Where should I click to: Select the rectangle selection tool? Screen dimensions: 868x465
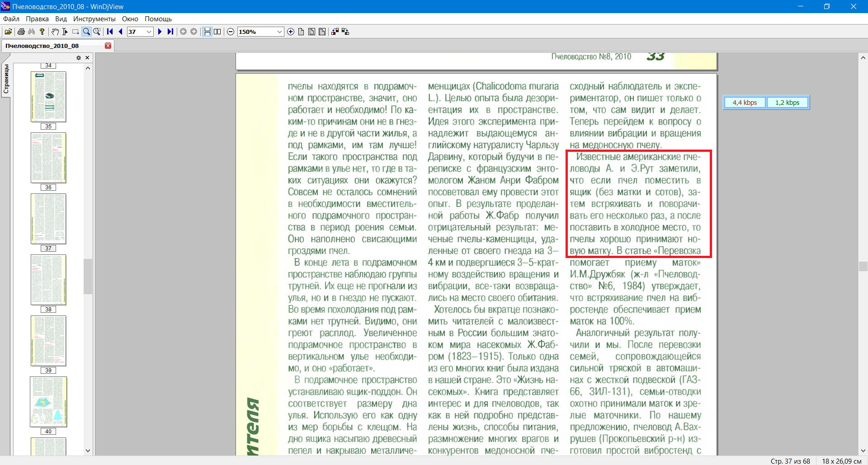click(75, 32)
